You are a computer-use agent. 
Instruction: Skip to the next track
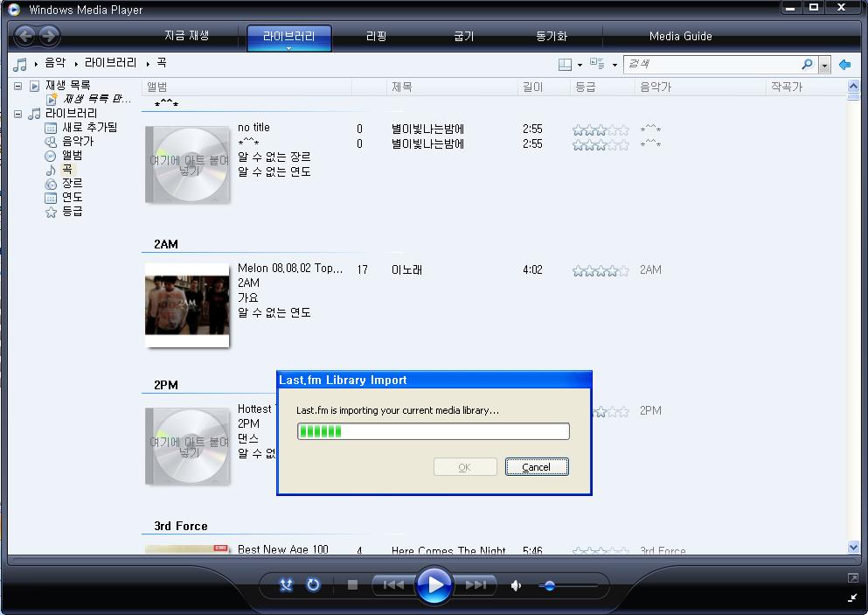pyautogui.click(x=475, y=584)
